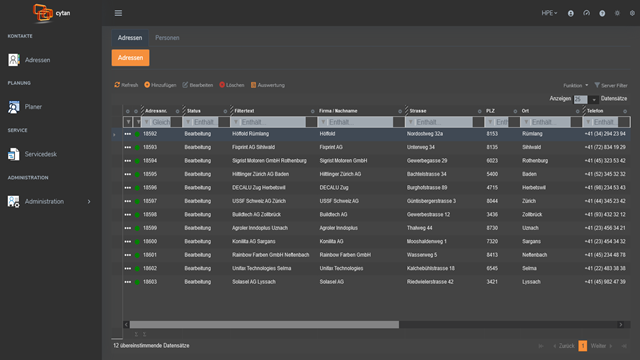Viewport: 640px width, 360px height.
Task: Click column settings icon next to Adressnr.
Action: tap(178, 111)
